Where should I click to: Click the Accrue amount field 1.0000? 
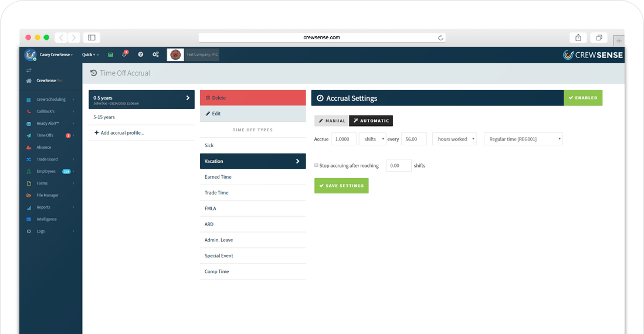pyautogui.click(x=343, y=139)
